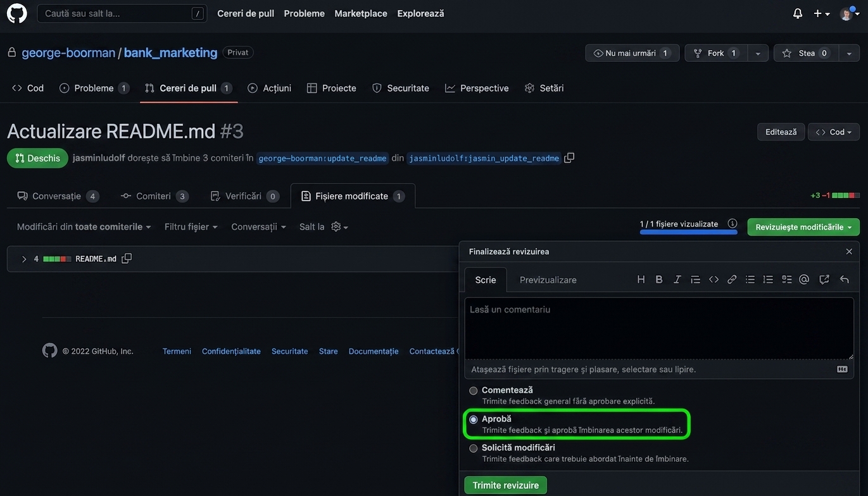The image size is (868, 496).
Task: Switch to the Conversație tab
Action: (58, 196)
